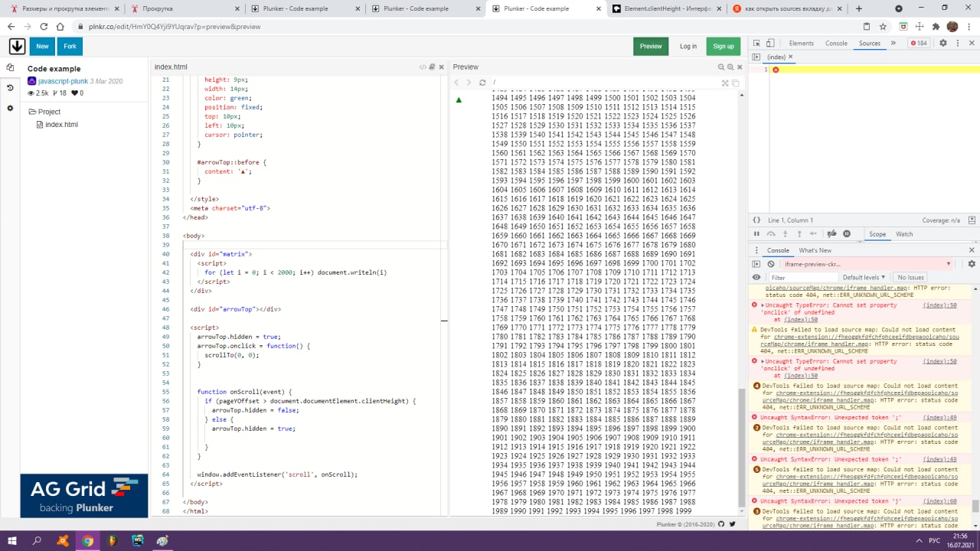Click the No Issues button

[910, 278]
